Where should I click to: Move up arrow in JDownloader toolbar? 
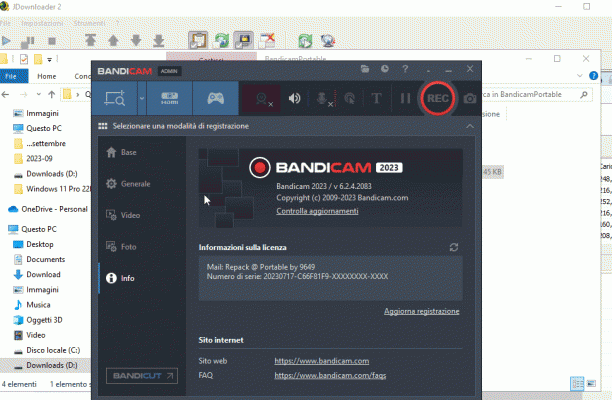pos(113,40)
